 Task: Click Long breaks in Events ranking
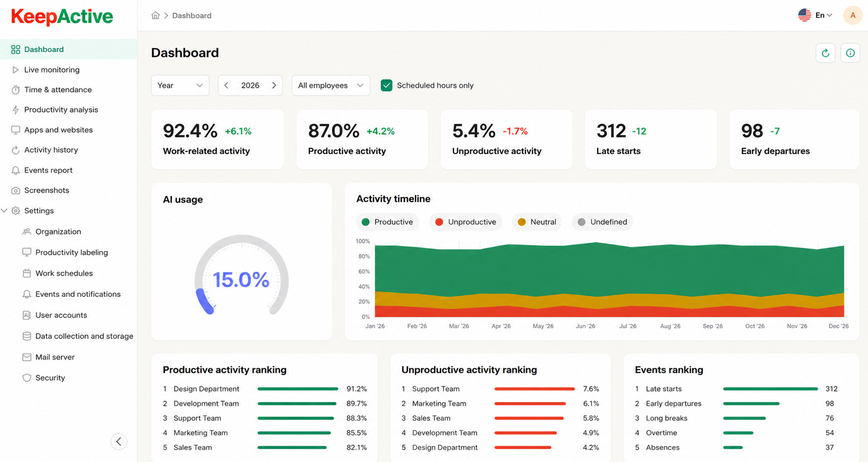coord(666,418)
